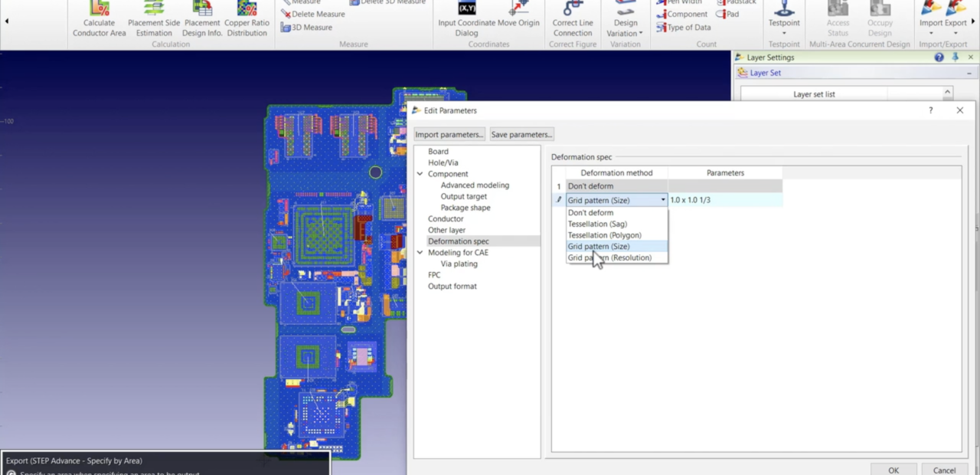
Task: Choose Tessellation (Polygon) from the list
Action: pyautogui.click(x=604, y=234)
